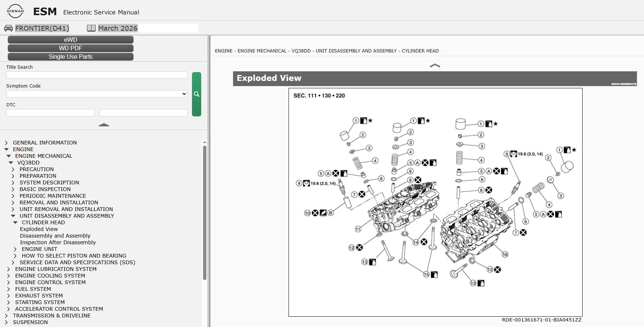Screen dimensions: 644x327
Task: Click the Exploded View header bar
Action: [x=435, y=79]
